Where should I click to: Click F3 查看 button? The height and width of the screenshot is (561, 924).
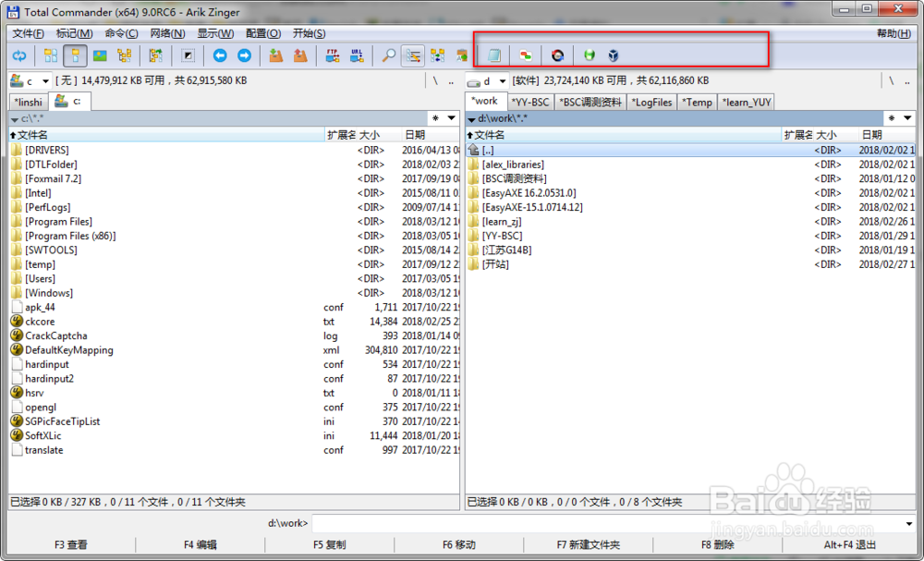[71, 545]
